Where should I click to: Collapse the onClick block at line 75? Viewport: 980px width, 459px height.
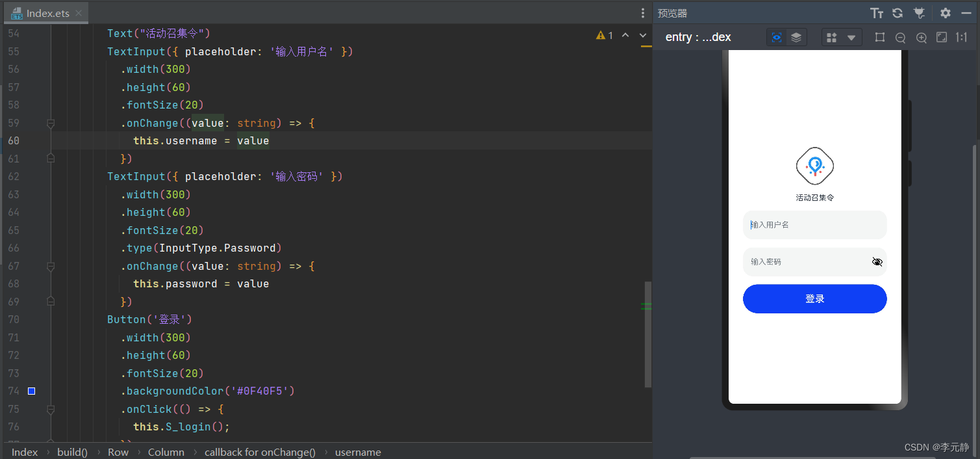coord(51,409)
